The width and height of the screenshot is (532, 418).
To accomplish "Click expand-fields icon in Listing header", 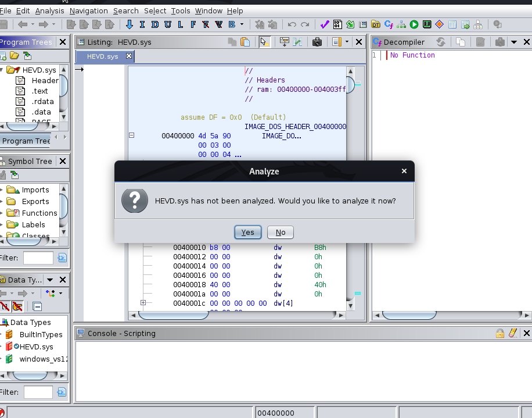I will (x=285, y=42).
